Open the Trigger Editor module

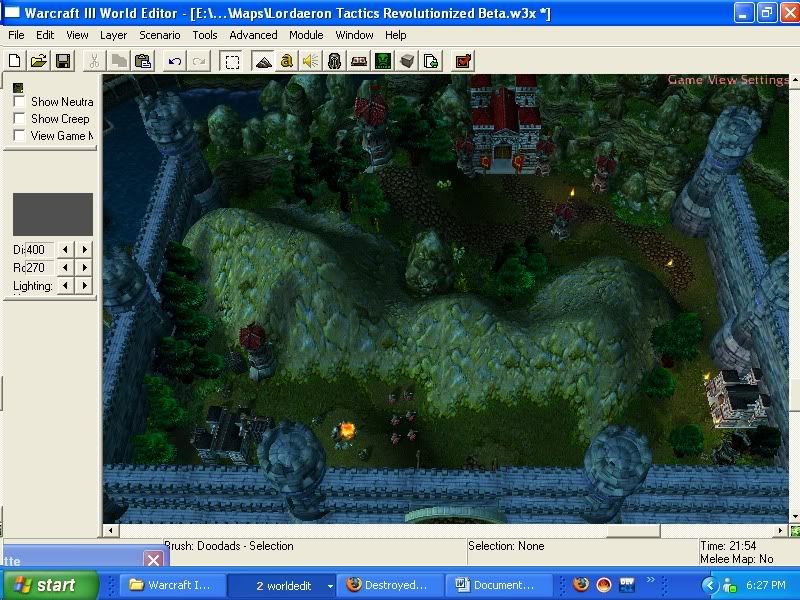(x=286, y=61)
